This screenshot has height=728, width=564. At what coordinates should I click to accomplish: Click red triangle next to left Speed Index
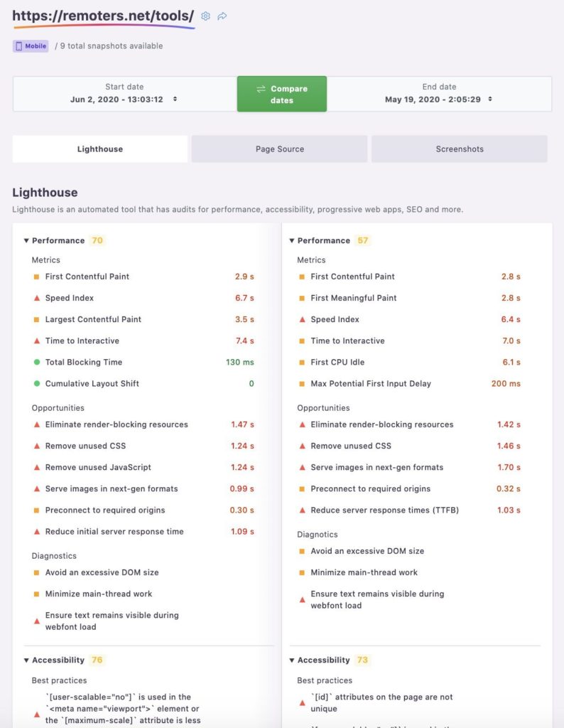37,298
